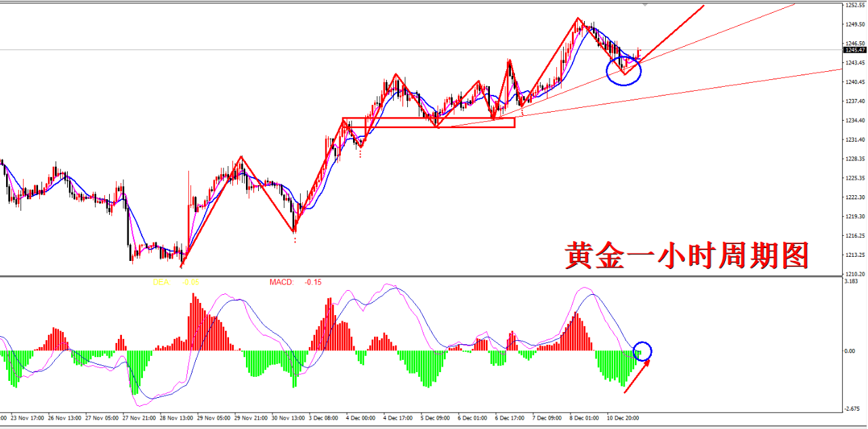Screen dimensions: 868x429
Task: Click the 0.00 MACD scale value
Action: pos(851,351)
